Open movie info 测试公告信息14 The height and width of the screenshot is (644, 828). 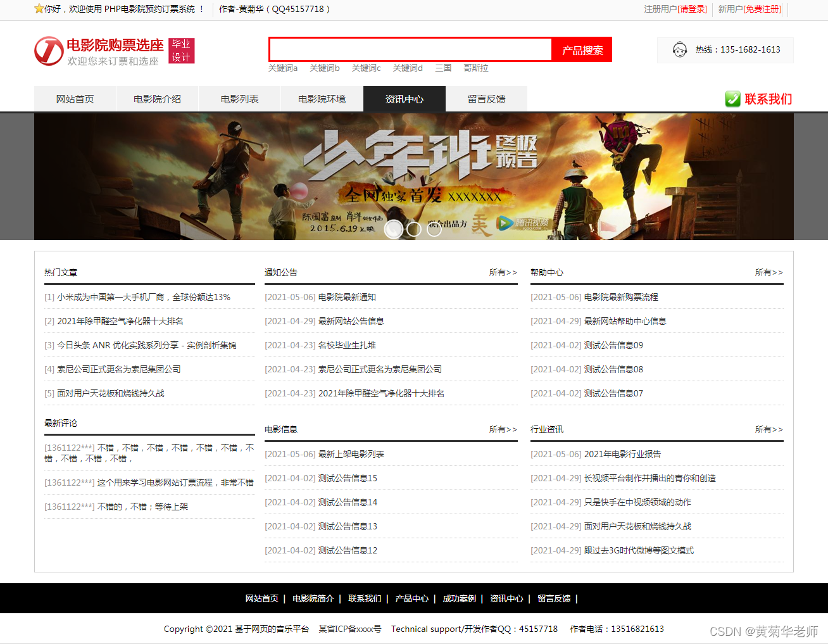point(348,502)
